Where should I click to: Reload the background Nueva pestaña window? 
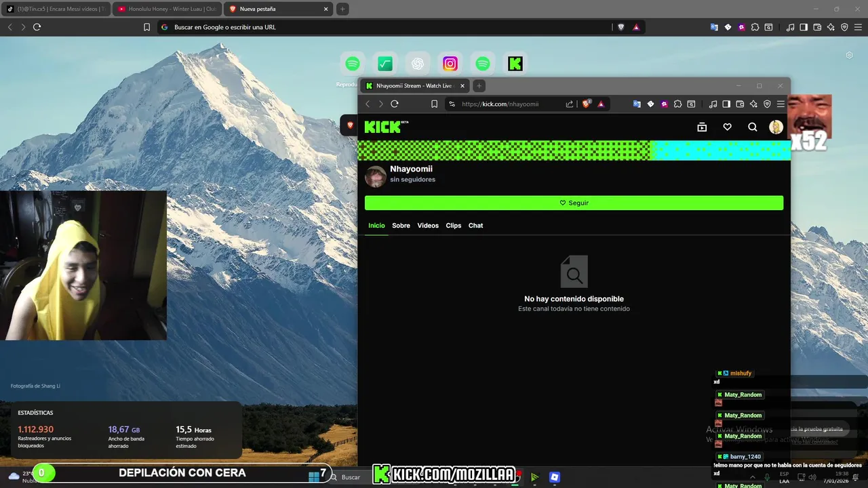coord(37,27)
